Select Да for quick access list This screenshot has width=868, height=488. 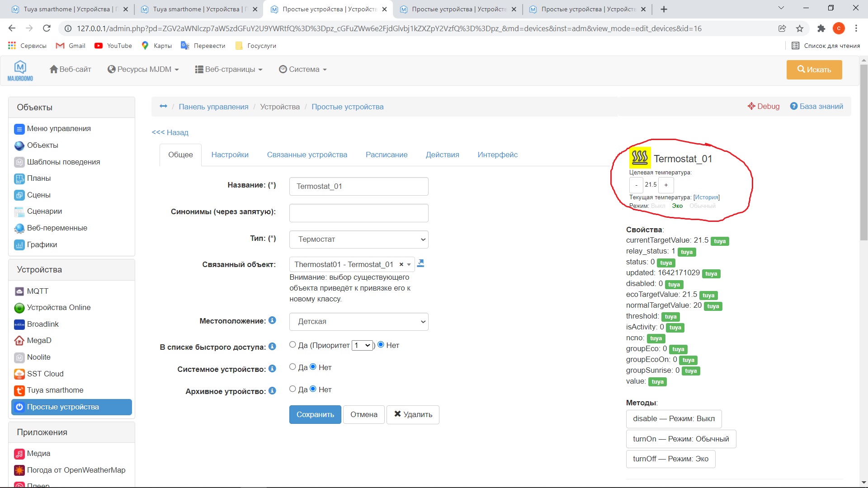292,345
